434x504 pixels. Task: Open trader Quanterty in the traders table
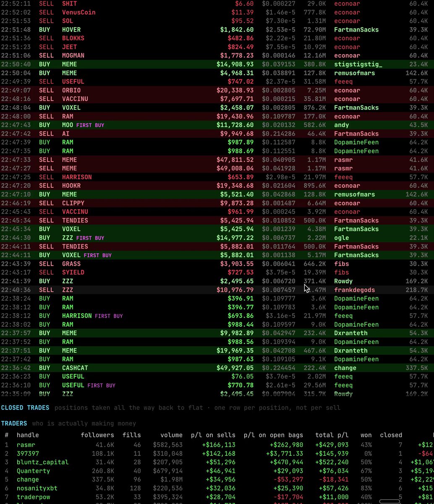33,471
